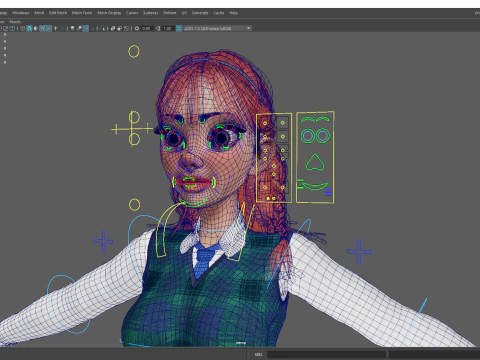Click the command response field
This screenshot has width=480, height=360.
tap(434, 354)
